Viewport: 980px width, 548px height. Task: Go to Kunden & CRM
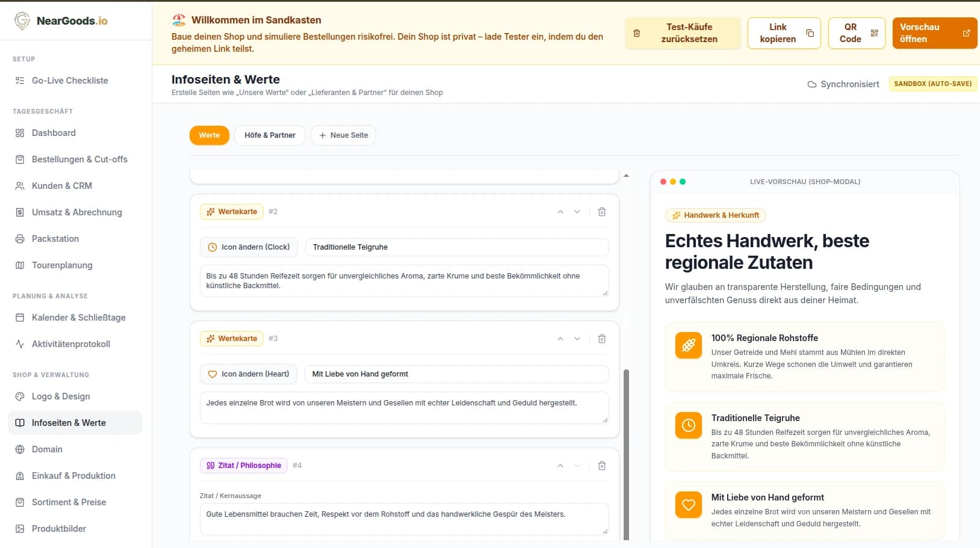(75, 186)
